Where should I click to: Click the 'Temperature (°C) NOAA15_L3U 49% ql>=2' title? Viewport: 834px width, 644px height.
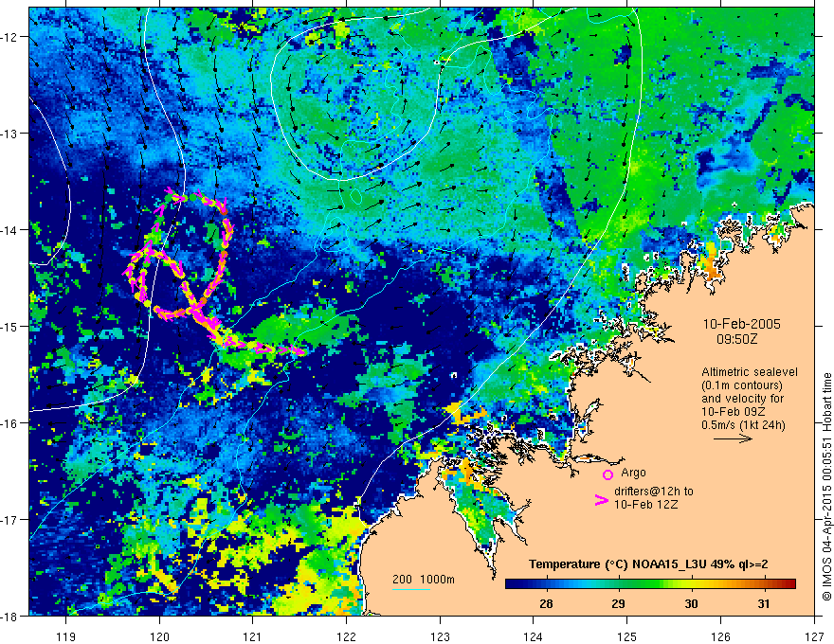tap(648, 564)
